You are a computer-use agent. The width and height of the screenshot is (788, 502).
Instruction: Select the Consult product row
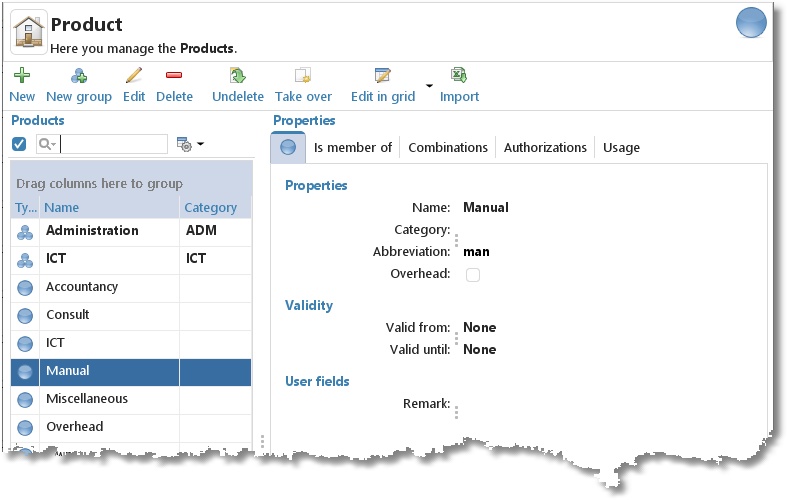point(131,316)
